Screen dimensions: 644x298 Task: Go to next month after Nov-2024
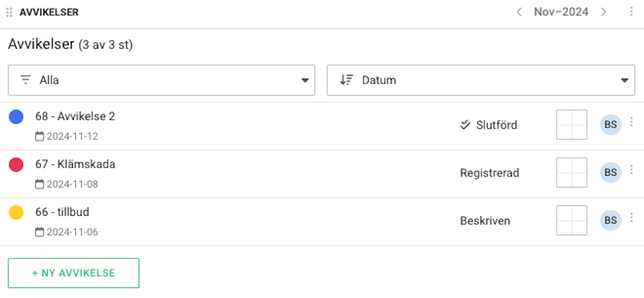coord(603,12)
